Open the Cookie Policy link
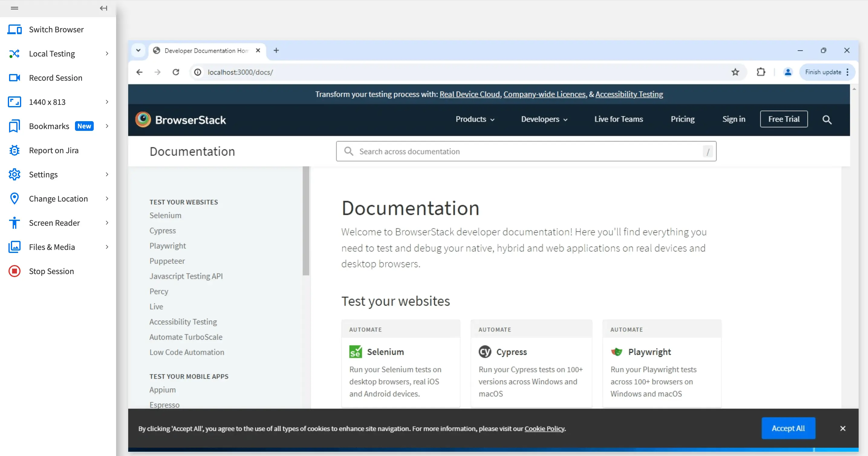 (544, 429)
